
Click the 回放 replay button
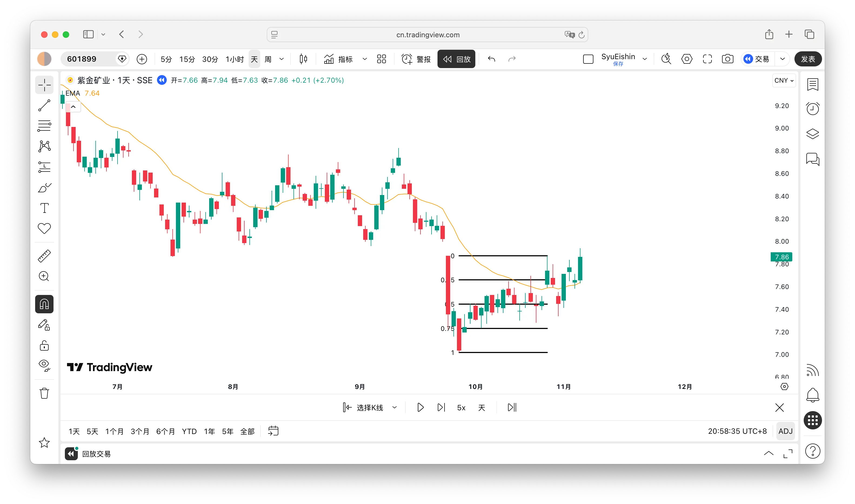[x=456, y=59]
